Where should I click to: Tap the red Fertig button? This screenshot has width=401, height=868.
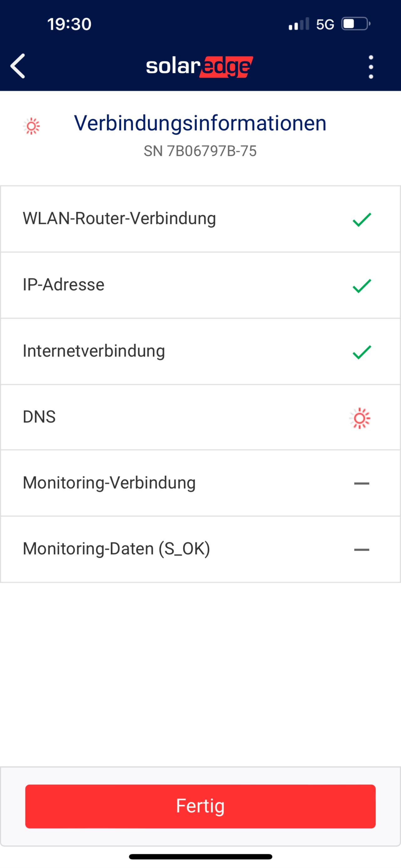coord(200,806)
